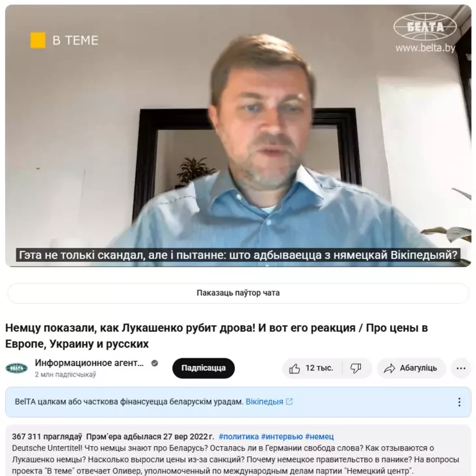Click the video player to toggle playback

click(238, 136)
